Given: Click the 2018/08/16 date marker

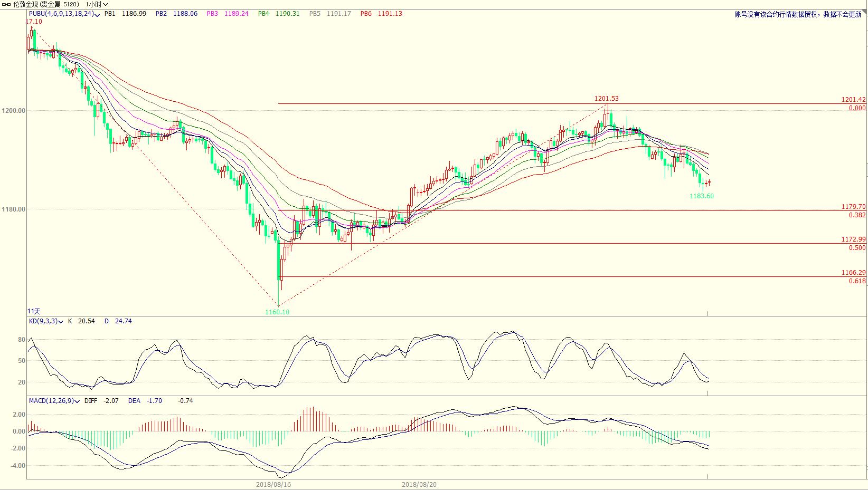Looking at the screenshot, I should [x=273, y=484].
